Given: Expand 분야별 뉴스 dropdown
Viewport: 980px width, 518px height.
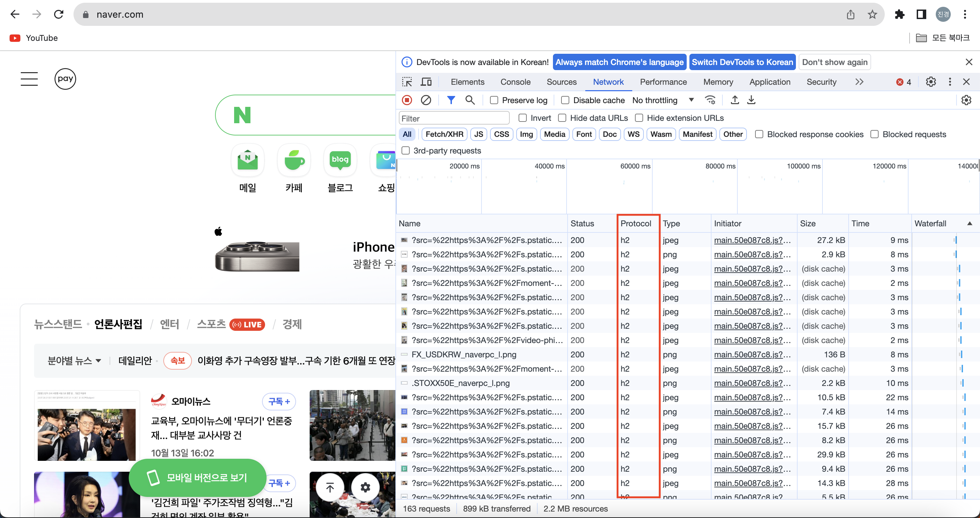Looking at the screenshot, I should point(74,360).
